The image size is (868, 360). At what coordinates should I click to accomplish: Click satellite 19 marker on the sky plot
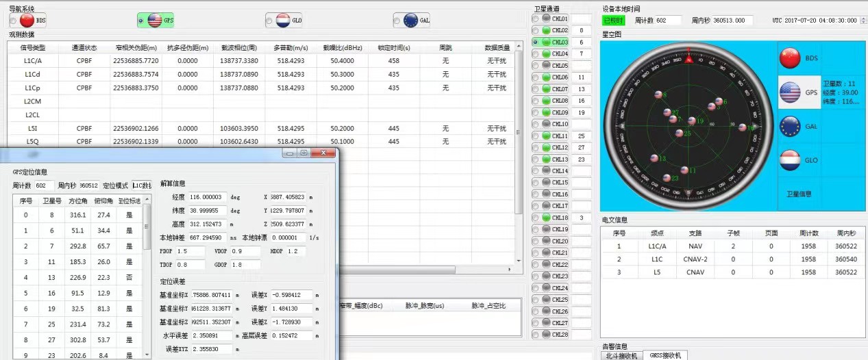click(x=691, y=121)
